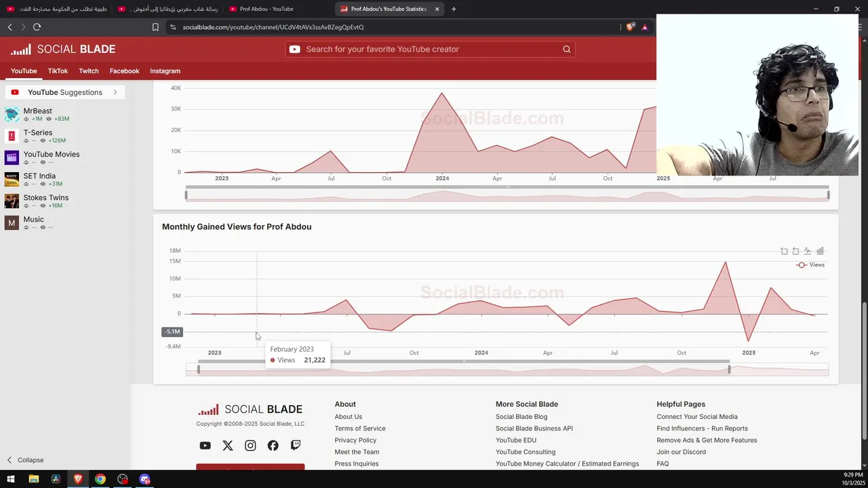Click the Social Blade header logo

tap(63, 49)
